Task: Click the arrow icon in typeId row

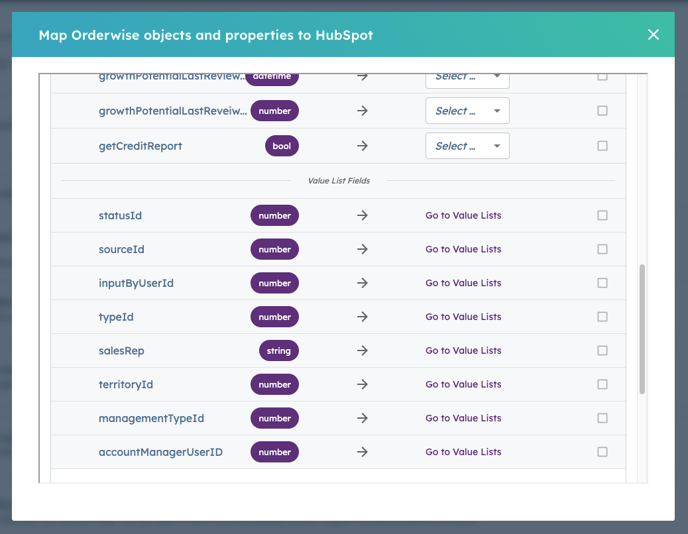Action: pyautogui.click(x=362, y=317)
